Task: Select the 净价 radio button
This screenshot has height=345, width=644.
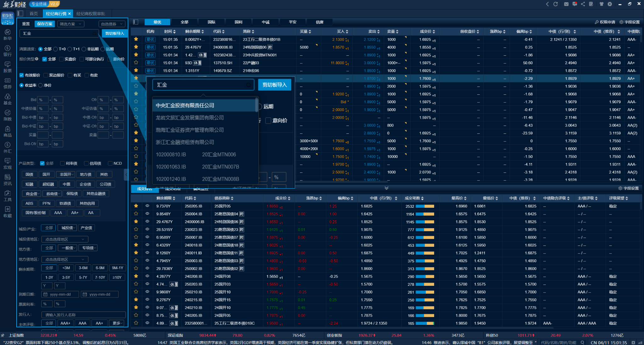Action: pos(41,85)
